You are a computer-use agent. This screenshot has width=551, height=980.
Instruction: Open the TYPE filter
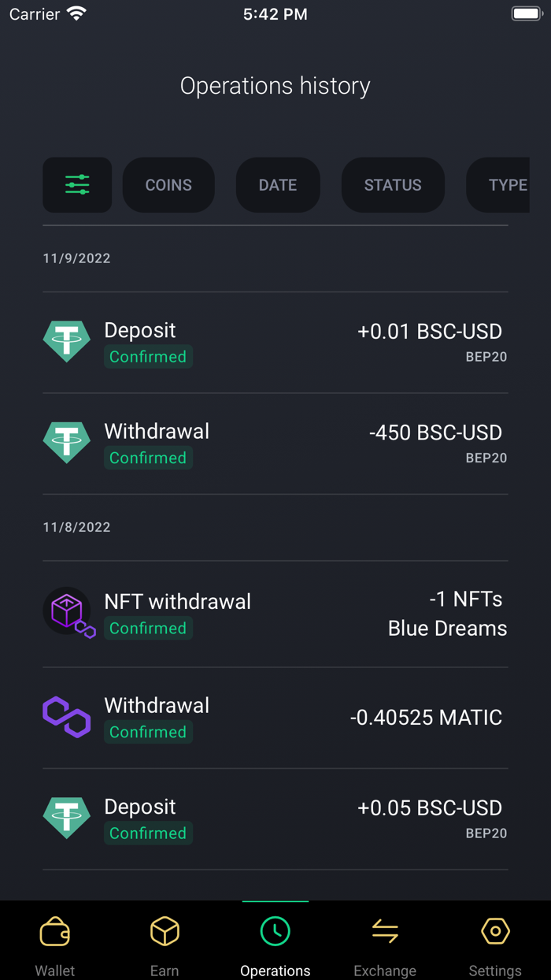point(508,184)
